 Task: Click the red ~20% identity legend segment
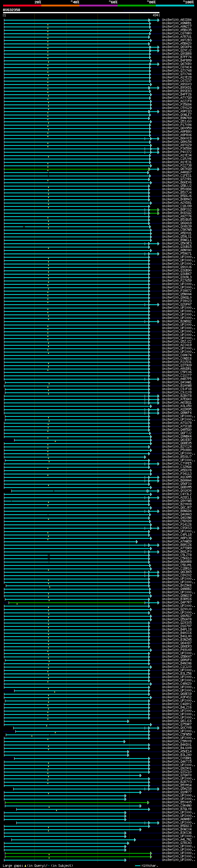coord(22,6)
